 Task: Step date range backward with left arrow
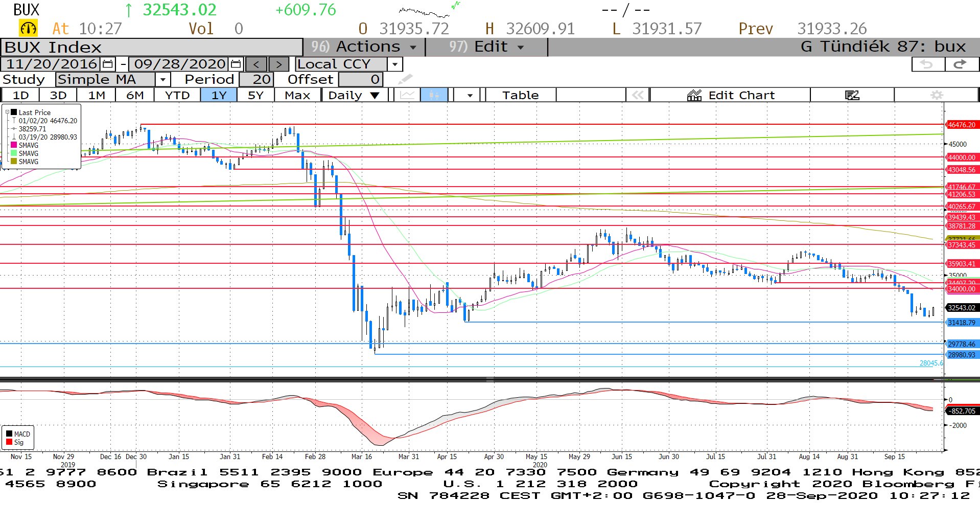[x=256, y=64]
